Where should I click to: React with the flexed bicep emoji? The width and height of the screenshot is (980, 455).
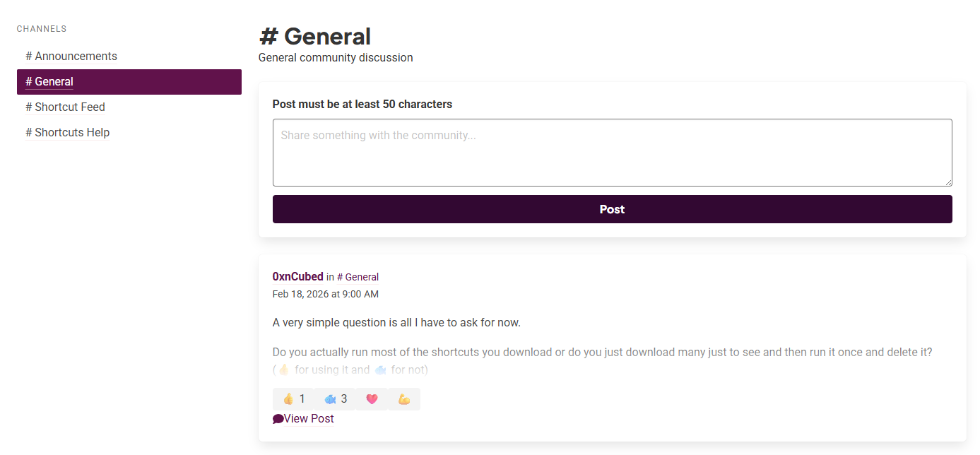tap(404, 399)
